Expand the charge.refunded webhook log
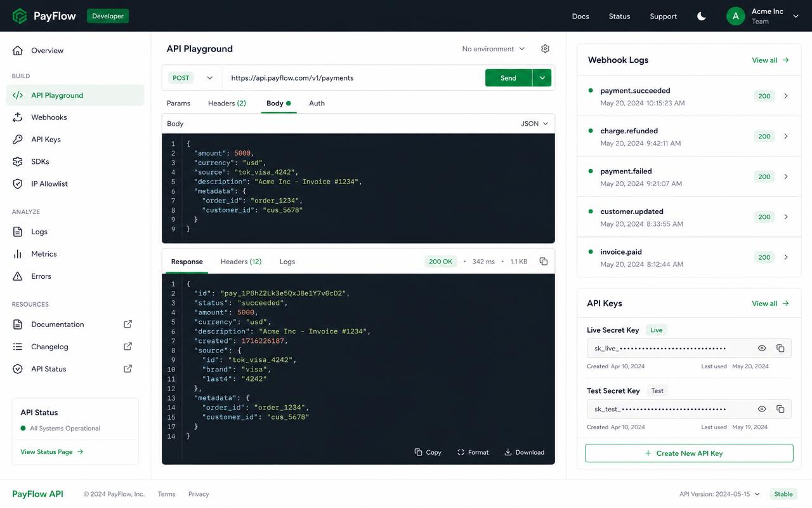The image size is (812, 508). [786, 137]
